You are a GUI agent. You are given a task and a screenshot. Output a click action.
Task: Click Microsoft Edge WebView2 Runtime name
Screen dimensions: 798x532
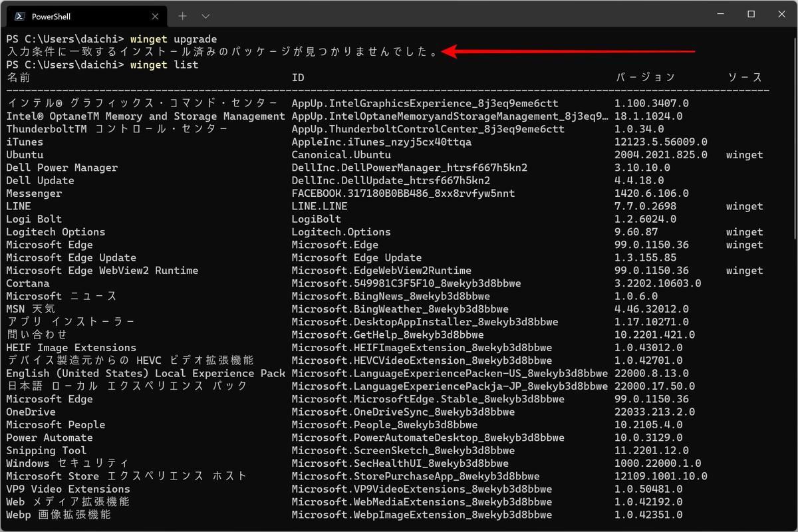pos(102,271)
